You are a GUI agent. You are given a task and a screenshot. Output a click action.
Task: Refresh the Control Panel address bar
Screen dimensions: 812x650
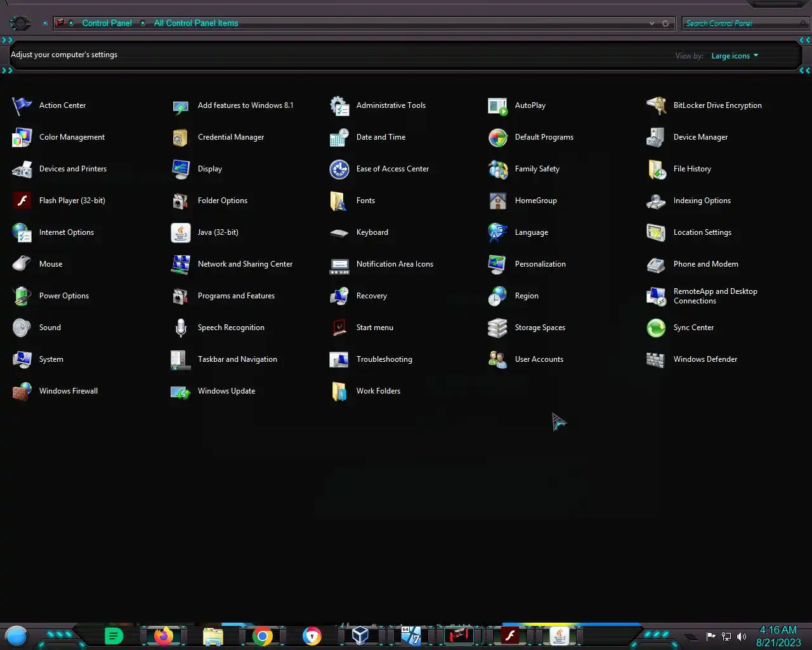pyautogui.click(x=665, y=23)
